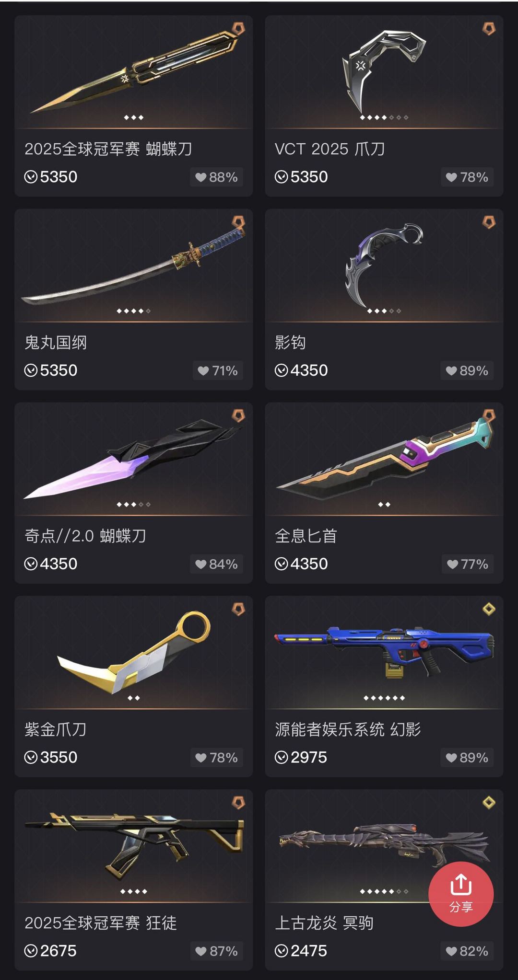Click the yellow tier badge on 上古龙炎 冥驹
The image size is (518, 980).
click(489, 802)
